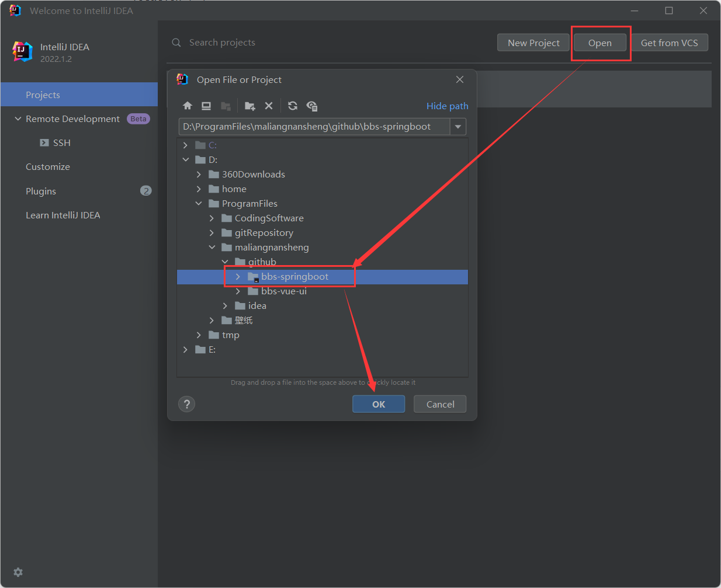Toggle show hidden files and directories

312,106
